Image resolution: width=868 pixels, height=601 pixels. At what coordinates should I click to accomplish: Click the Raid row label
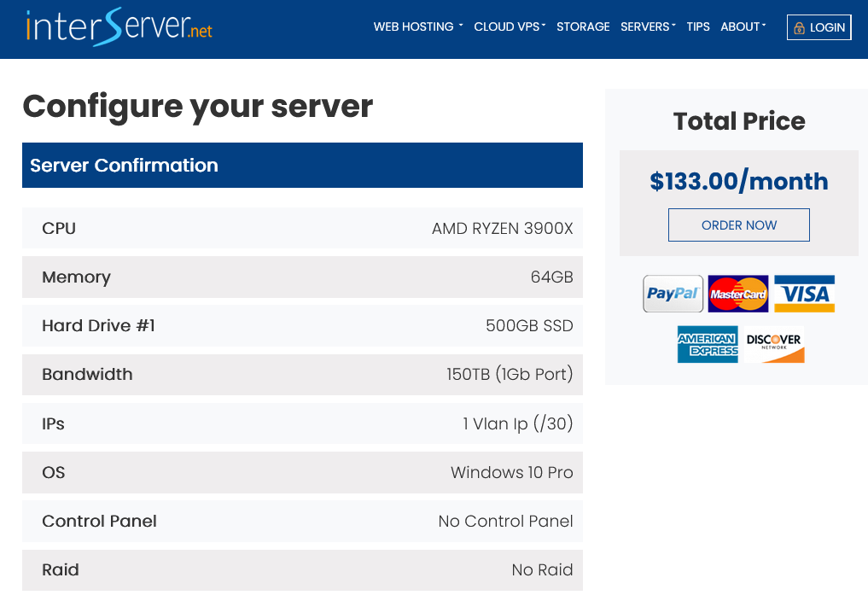[61, 570]
